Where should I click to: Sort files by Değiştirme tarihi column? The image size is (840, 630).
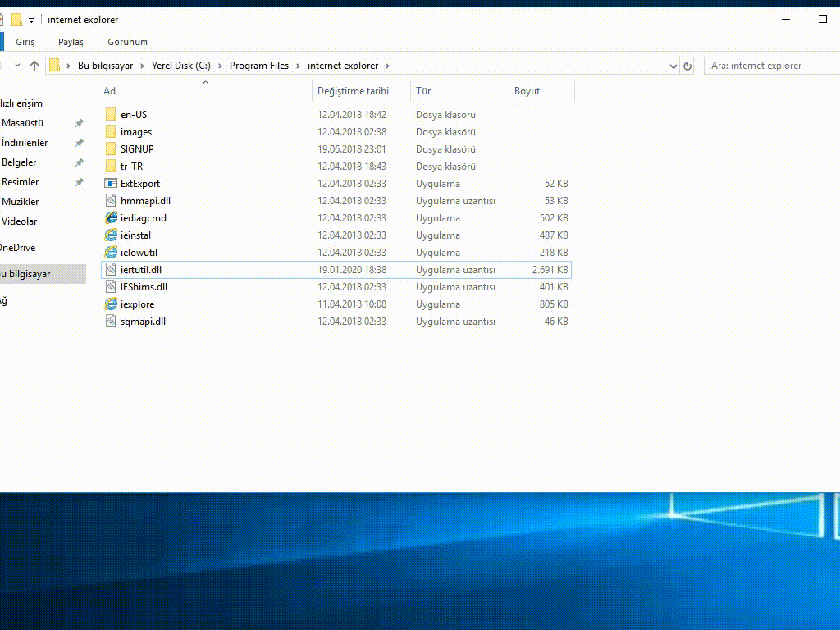pos(353,91)
